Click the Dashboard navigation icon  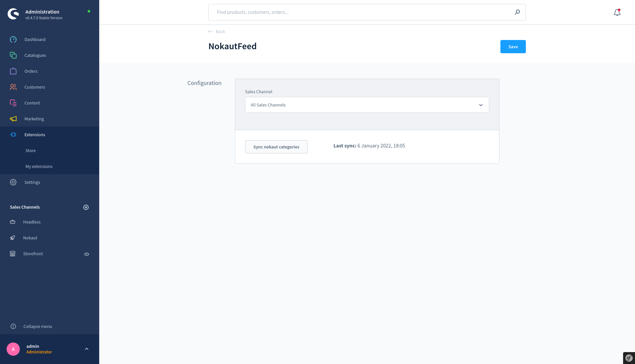click(x=13, y=39)
